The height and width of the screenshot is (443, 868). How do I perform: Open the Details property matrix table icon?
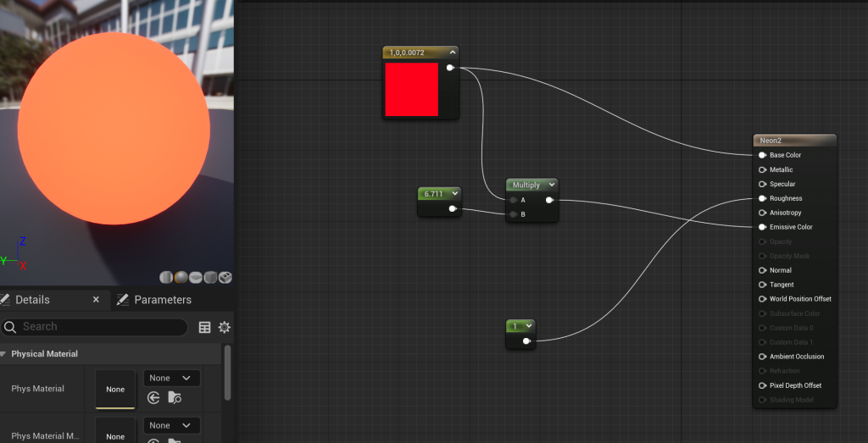pyautogui.click(x=204, y=327)
